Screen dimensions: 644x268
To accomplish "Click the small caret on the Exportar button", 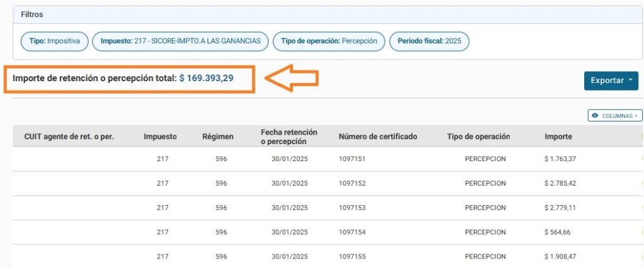I will 630,81.
